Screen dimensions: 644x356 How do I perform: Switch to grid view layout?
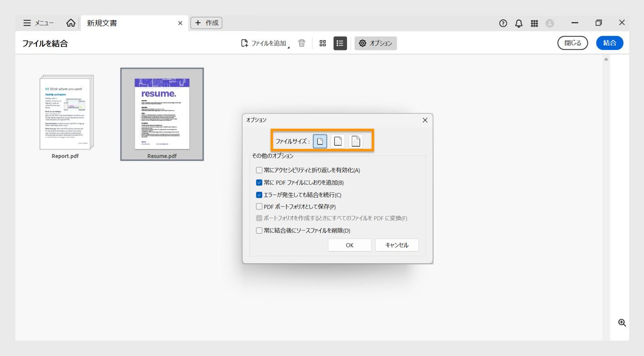[322, 43]
